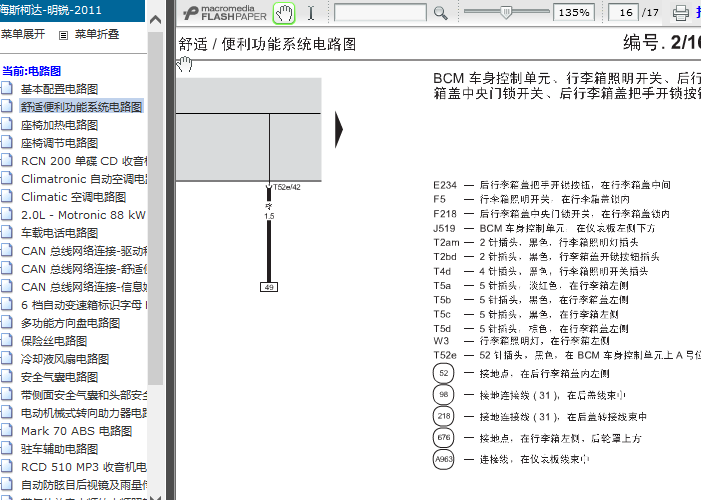Viewport: 701px width, 500px height.
Task: Click the boxed 49 reference in the diagram
Action: pos(269,287)
